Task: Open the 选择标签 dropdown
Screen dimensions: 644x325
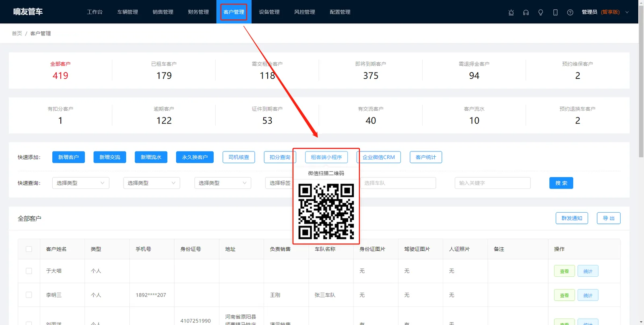Action: click(279, 183)
